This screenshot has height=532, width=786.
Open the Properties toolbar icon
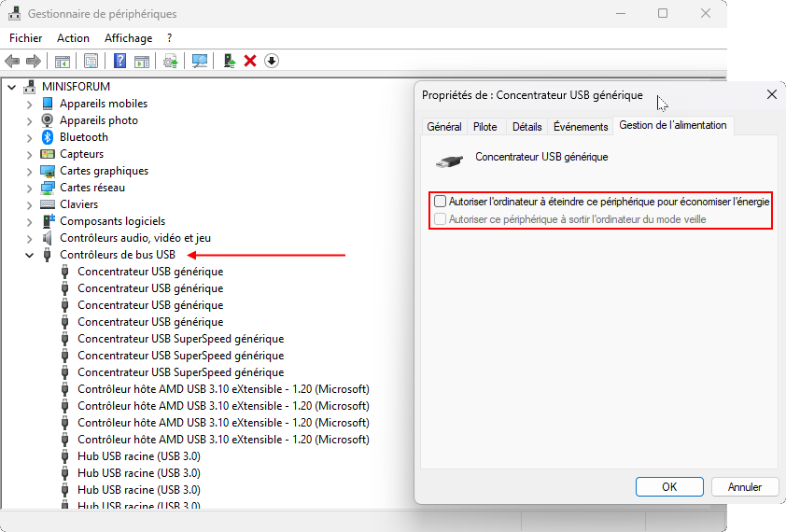(x=91, y=62)
